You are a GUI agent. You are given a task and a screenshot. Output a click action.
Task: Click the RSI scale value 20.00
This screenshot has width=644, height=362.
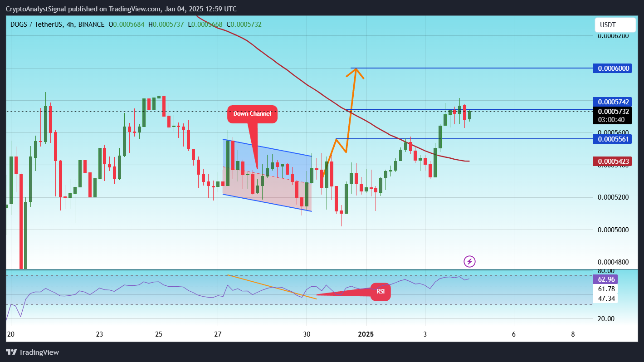coord(606,318)
